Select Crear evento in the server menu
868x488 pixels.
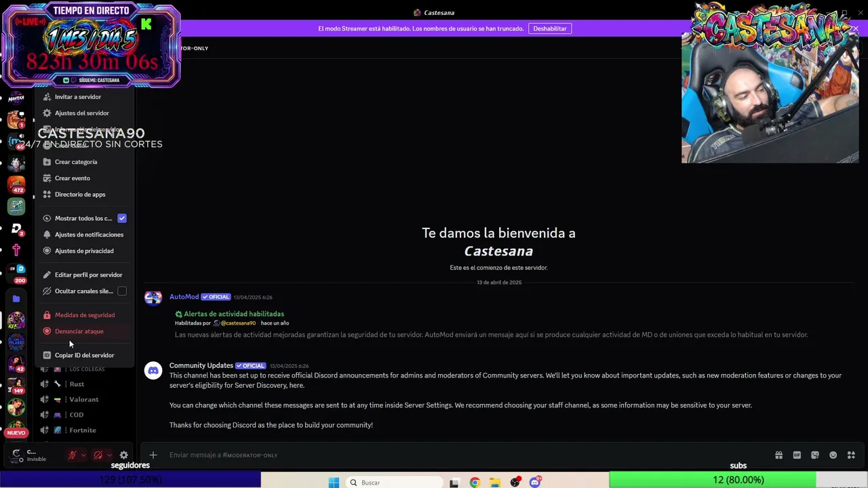coord(85,178)
